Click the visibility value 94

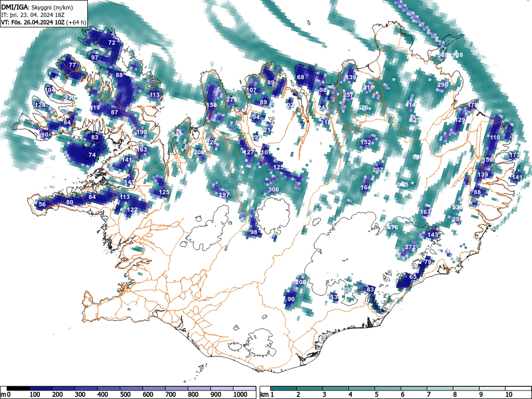click(x=256, y=118)
